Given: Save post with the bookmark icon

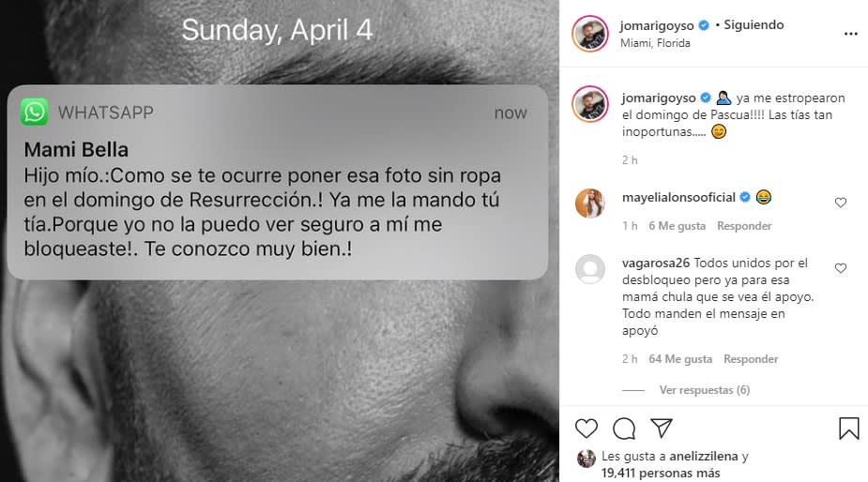Looking at the screenshot, I should point(848,429).
